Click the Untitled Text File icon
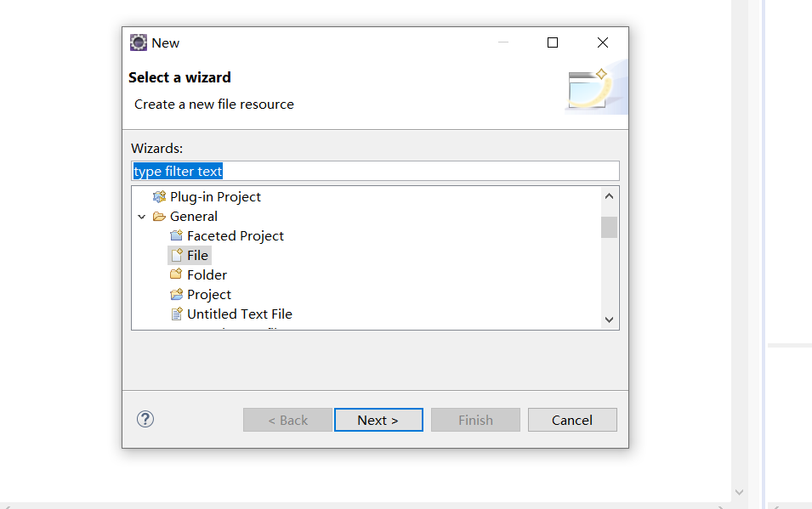Image resolution: width=812 pixels, height=509 pixels. [x=176, y=314]
